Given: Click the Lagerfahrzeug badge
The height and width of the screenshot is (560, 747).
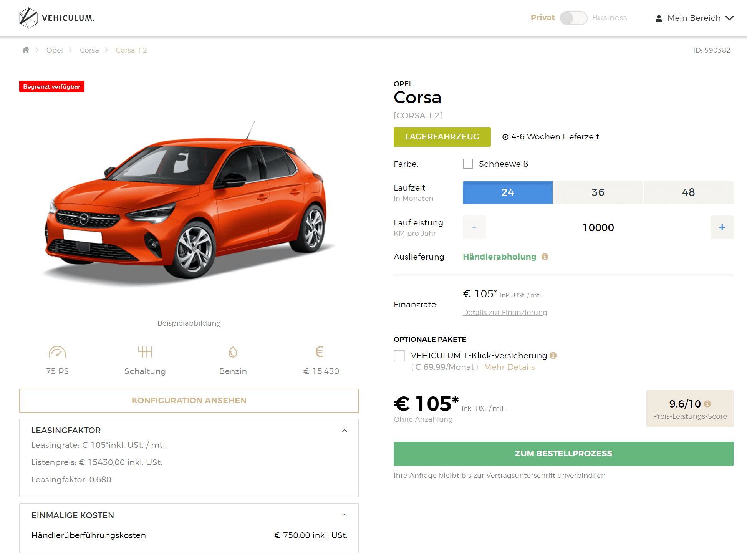Looking at the screenshot, I should pyautogui.click(x=442, y=137).
